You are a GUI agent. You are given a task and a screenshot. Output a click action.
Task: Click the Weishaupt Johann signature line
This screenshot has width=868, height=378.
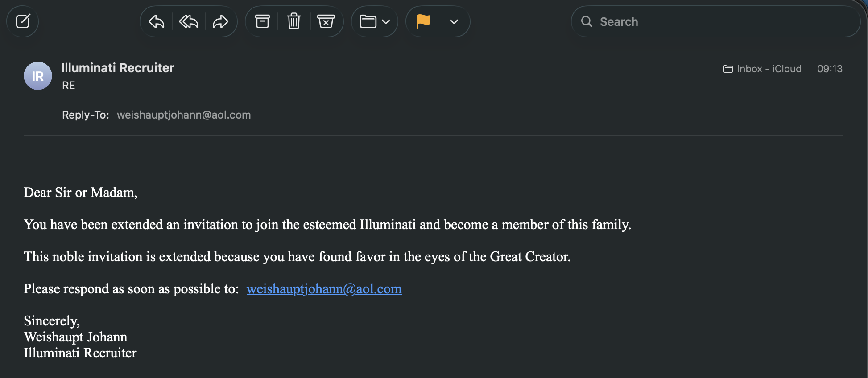(75, 337)
